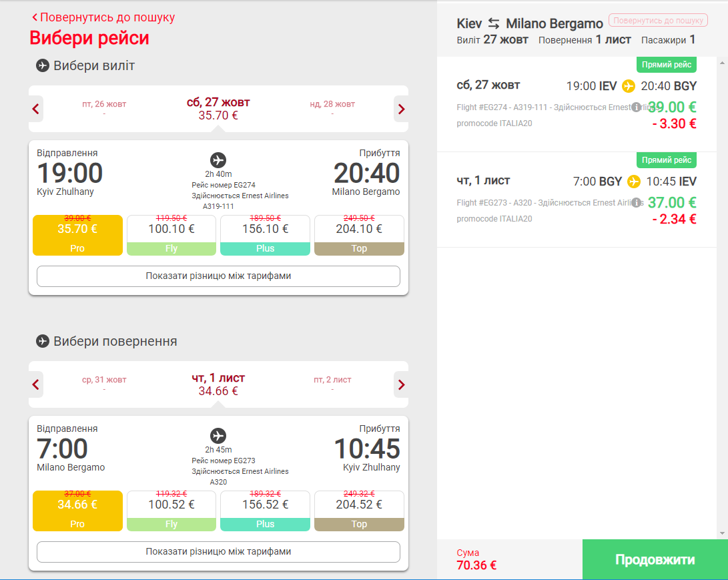Click info icon on EG274 flight summary
Screen dimensions: 728x580
(x=637, y=107)
